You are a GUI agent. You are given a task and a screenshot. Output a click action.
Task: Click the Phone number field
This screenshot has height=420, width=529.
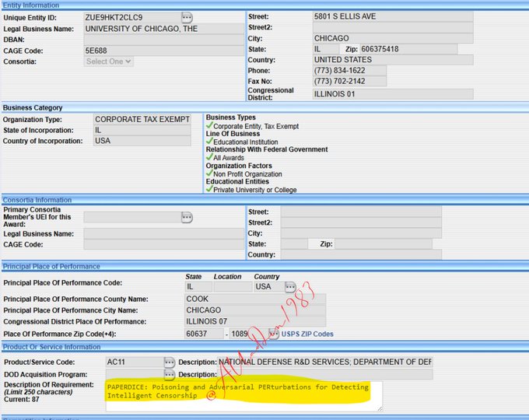pos(349,71)
